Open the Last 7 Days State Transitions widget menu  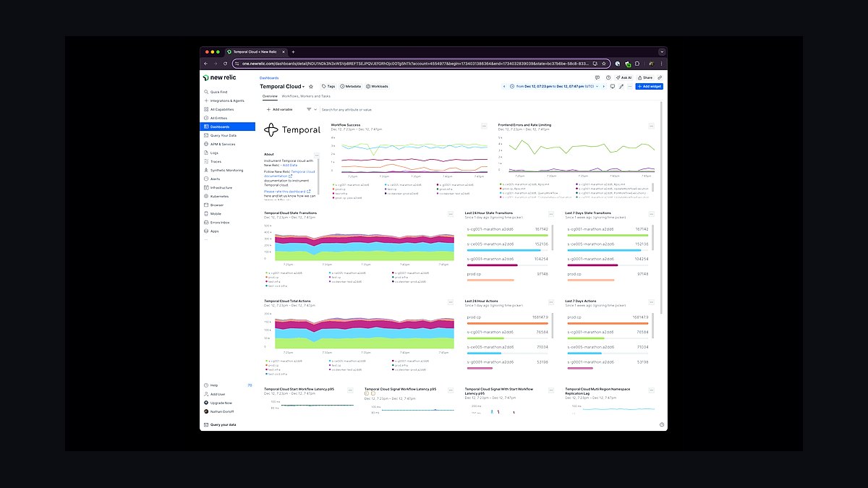click(651, 214)
